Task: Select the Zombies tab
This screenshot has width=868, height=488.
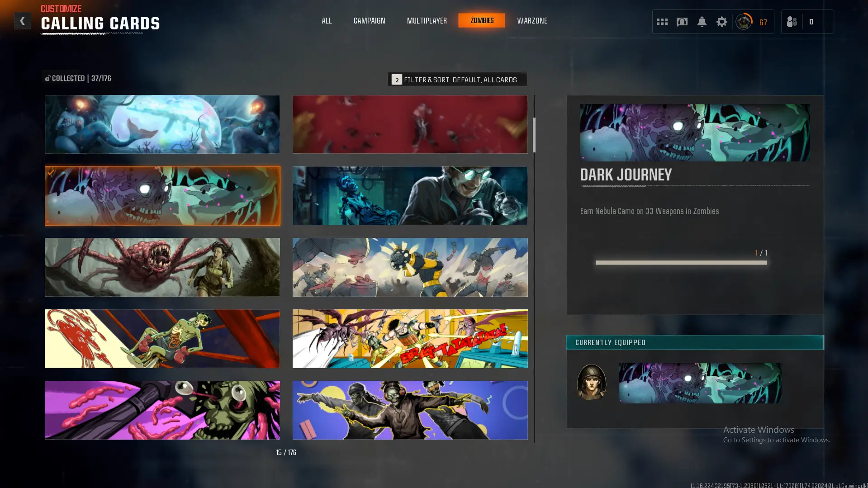Action: point(482,20)
